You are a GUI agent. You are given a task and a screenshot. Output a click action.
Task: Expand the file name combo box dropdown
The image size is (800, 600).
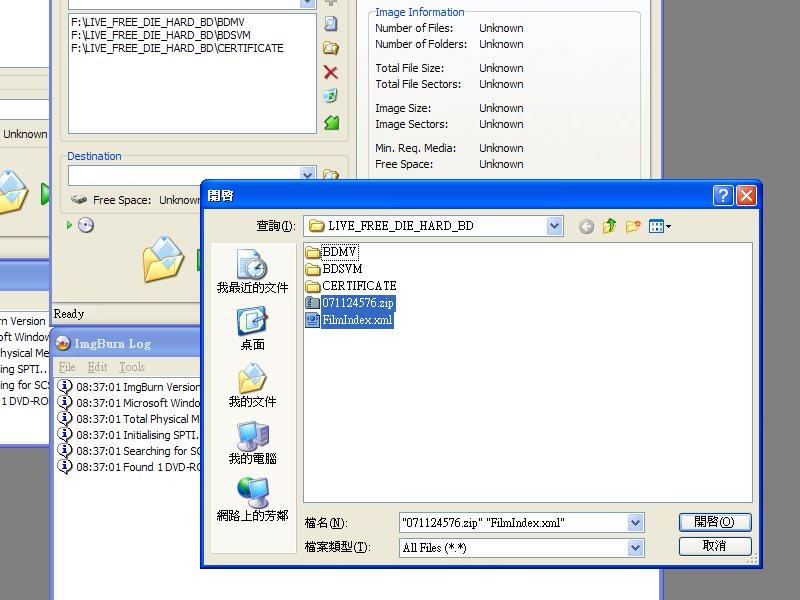[x=635, y=522]
